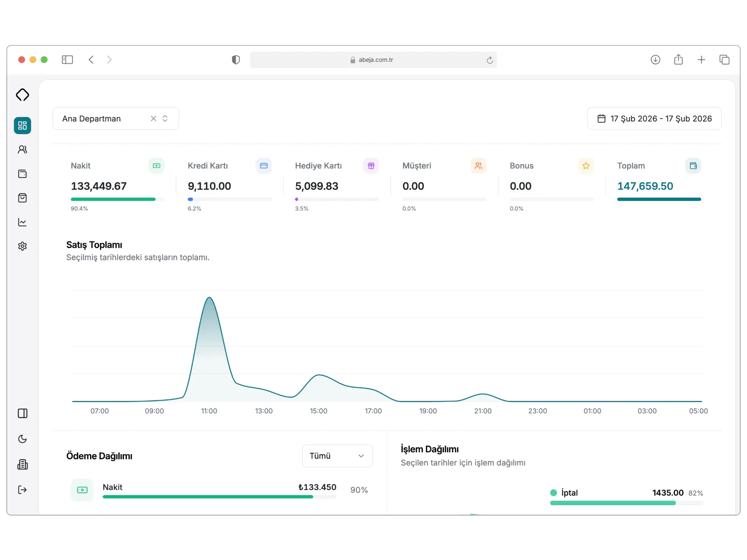Open Safari downloads button
Viewport: 747px width, 560px height.
655,59
